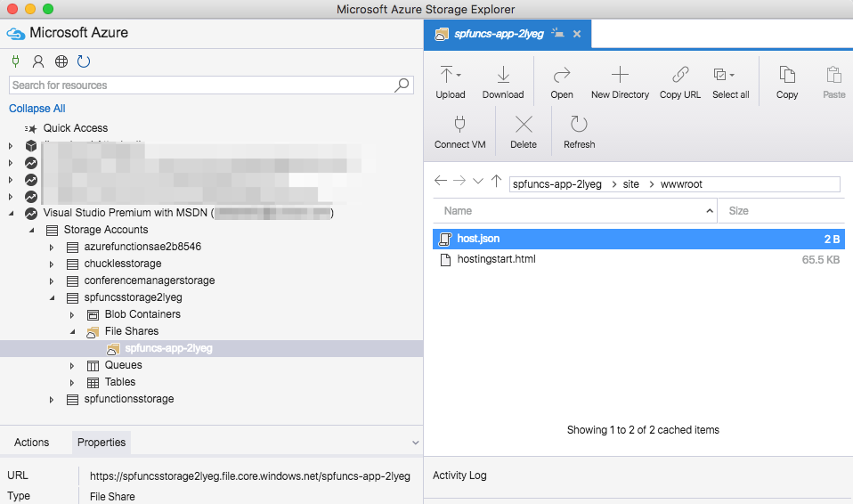Open the Upload dropdown arrow

pos(459,75)
